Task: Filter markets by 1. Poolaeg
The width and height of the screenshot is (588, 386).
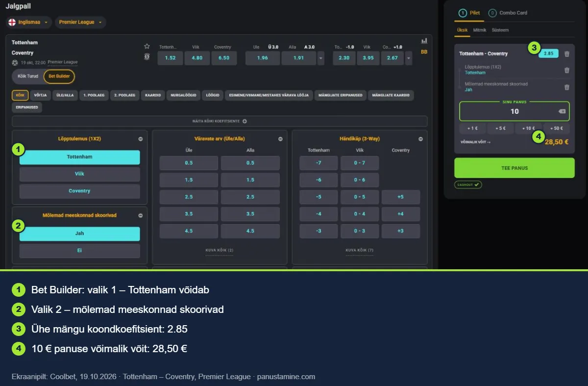Action: [x=94, y=95]
